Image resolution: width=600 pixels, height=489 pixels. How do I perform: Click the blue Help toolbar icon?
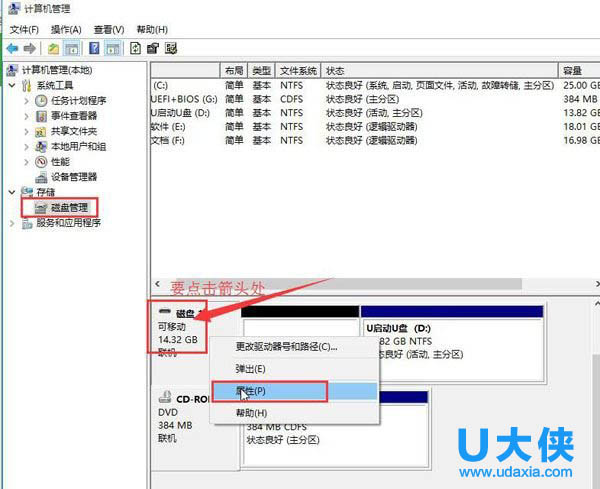tap(95, 47)
